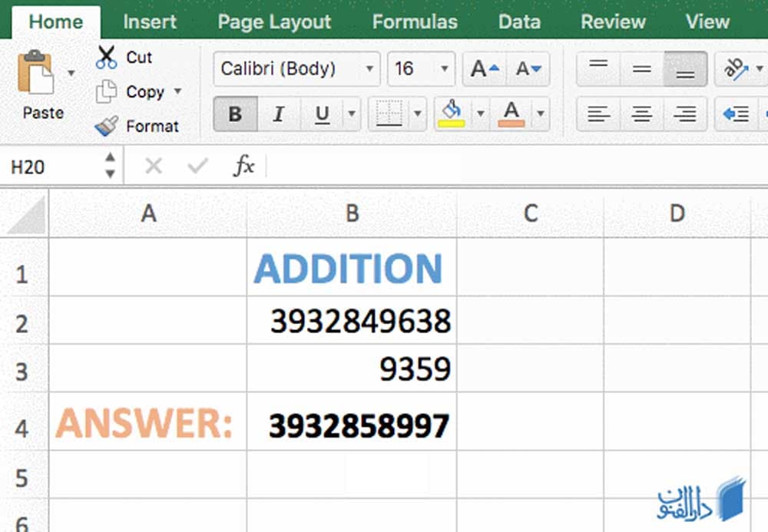The width and height of the screenshot is (768, 532).
Task: Toggle middle vertical alignment
Action: click(x=641, y=68)
